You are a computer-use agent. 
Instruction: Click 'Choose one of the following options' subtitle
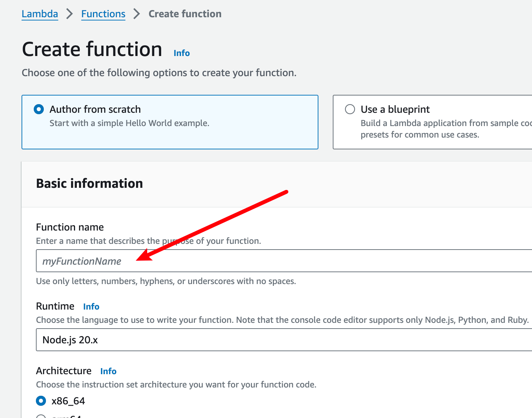(x=159, y=73)
